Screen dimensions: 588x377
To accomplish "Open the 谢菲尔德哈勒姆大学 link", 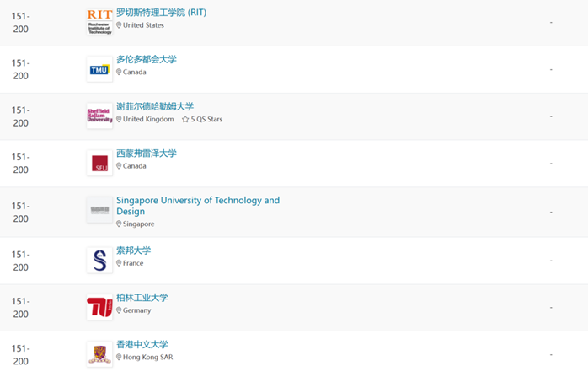I will [155, 106].
